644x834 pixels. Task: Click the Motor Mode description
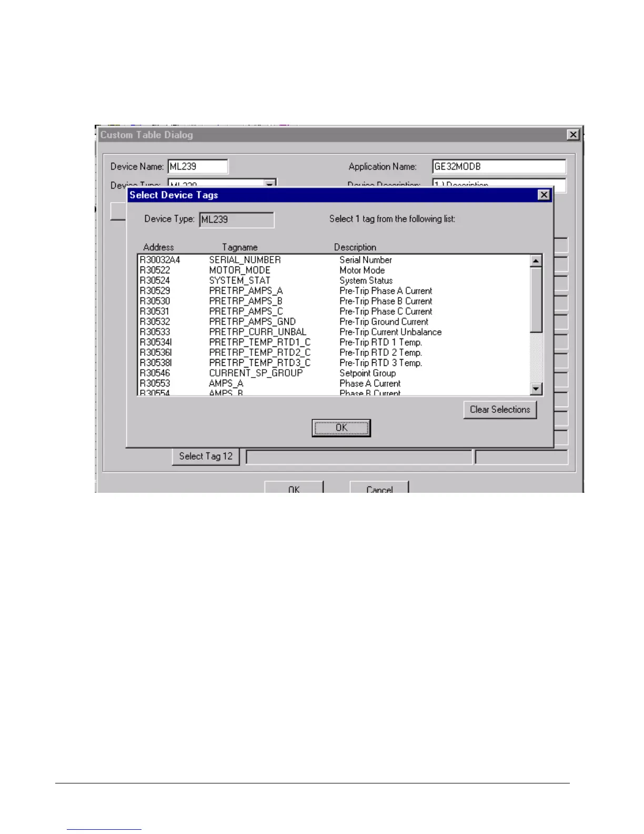[362, 270]
